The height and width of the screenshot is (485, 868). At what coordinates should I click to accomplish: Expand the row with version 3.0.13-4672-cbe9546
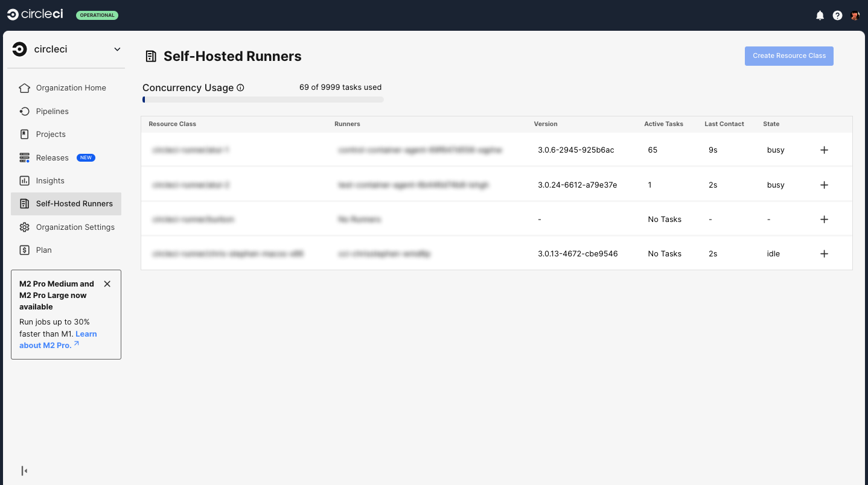(824, 253)
